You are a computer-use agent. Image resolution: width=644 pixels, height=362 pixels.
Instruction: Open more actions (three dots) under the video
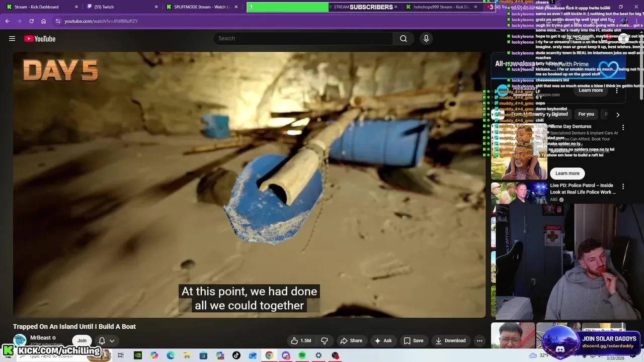click(x=479, y=340)
